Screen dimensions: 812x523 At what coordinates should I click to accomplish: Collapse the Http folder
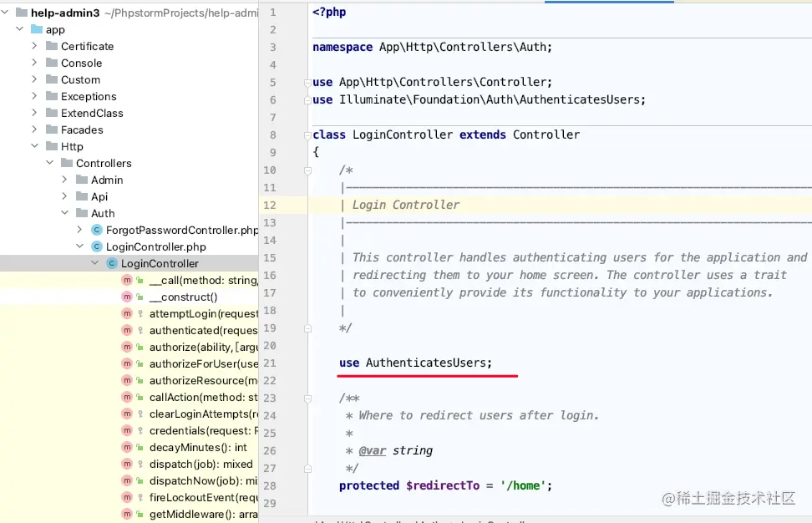point(34,146)
